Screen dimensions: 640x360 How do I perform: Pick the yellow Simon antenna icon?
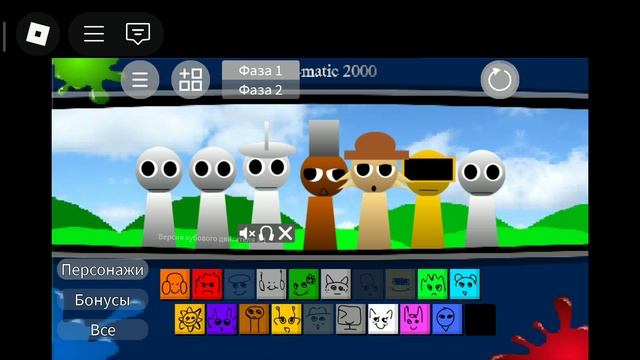(287, 319)
